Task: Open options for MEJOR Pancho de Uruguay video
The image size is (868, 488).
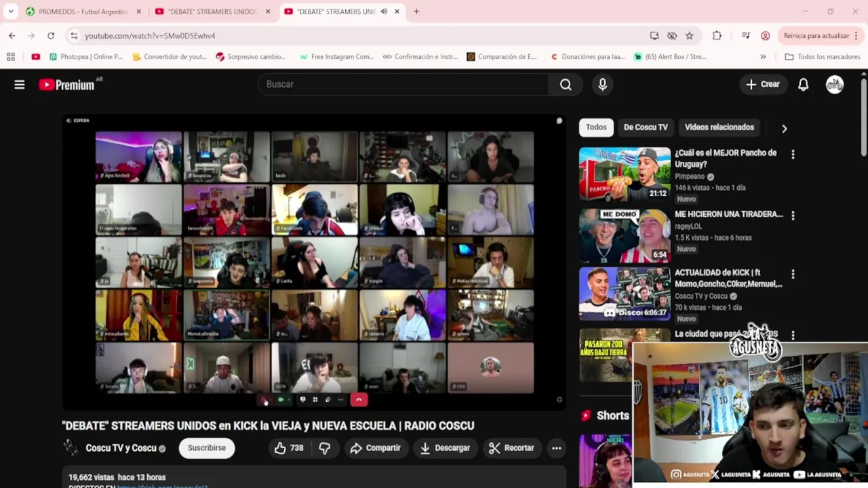Action: tap(793, 155)
